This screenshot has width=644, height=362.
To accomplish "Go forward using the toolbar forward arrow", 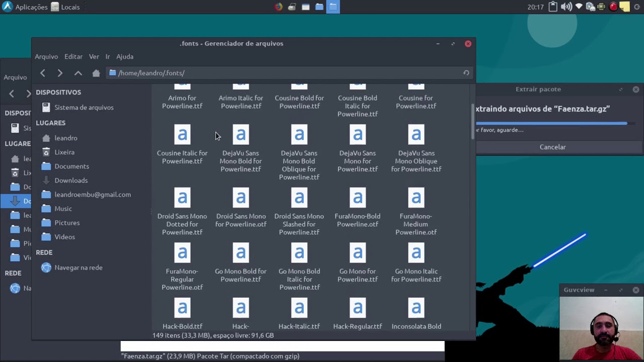I will [x=60, y=73].
